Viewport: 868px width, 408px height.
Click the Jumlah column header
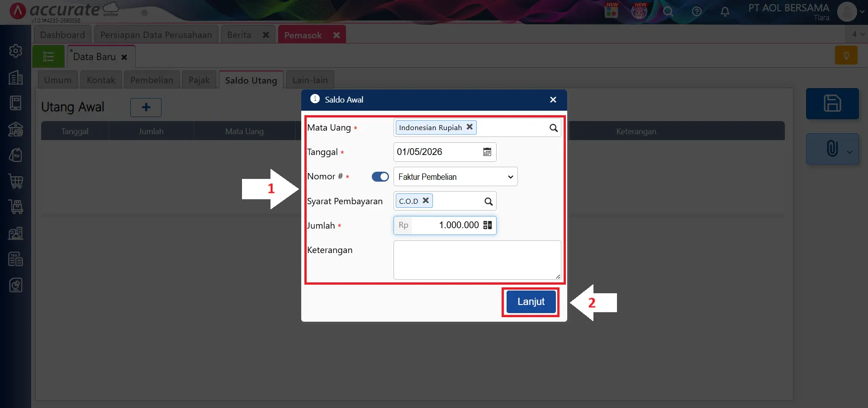(151, 131)
